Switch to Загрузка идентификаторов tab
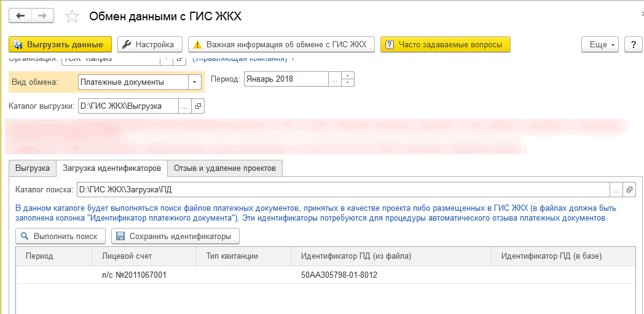The image size is (644, 314). 112,168
